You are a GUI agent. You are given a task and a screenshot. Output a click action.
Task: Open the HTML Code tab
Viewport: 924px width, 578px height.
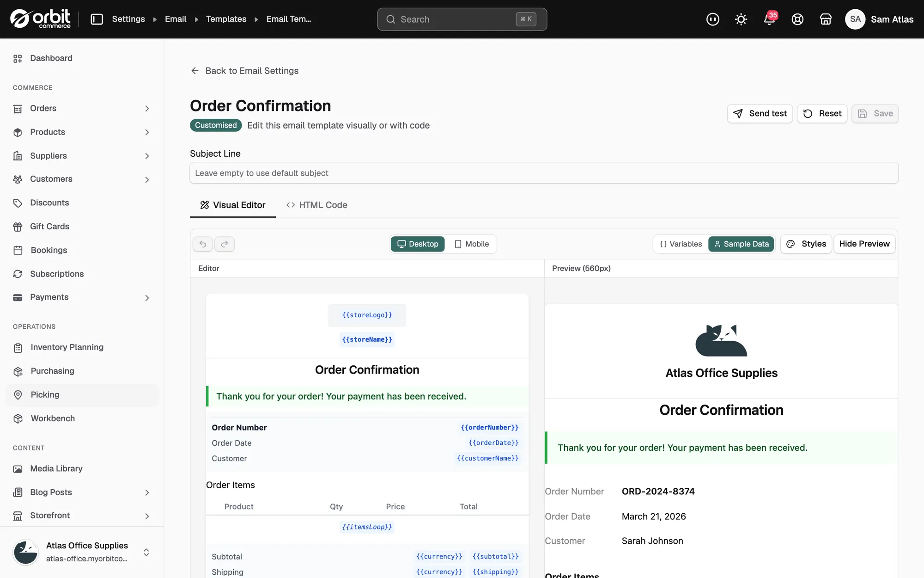317,205
